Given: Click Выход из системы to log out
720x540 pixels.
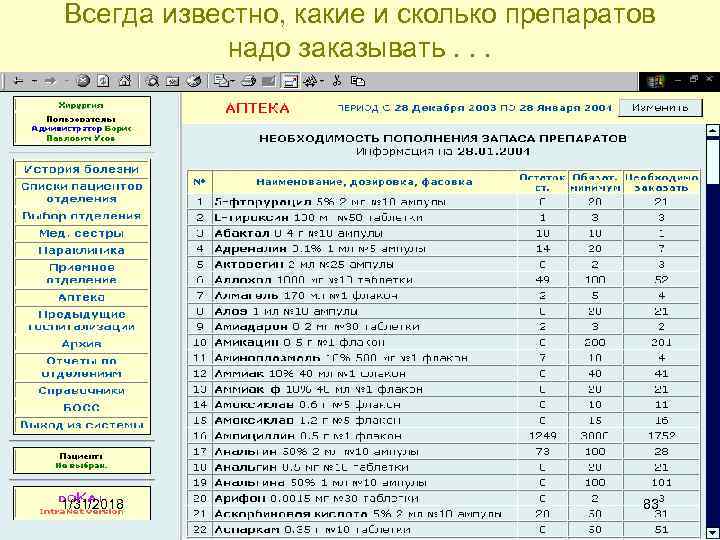Looking at the screenshot, I should [x=81, y=425].
